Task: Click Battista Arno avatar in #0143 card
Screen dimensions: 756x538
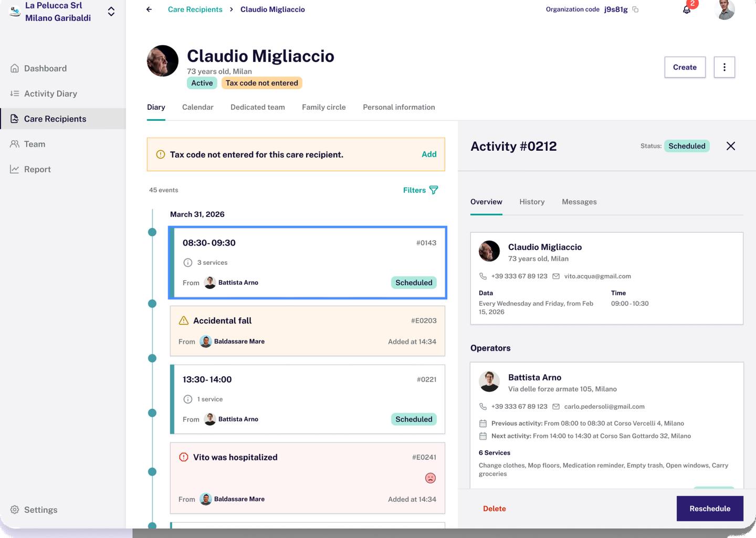Action: (210, 283)
